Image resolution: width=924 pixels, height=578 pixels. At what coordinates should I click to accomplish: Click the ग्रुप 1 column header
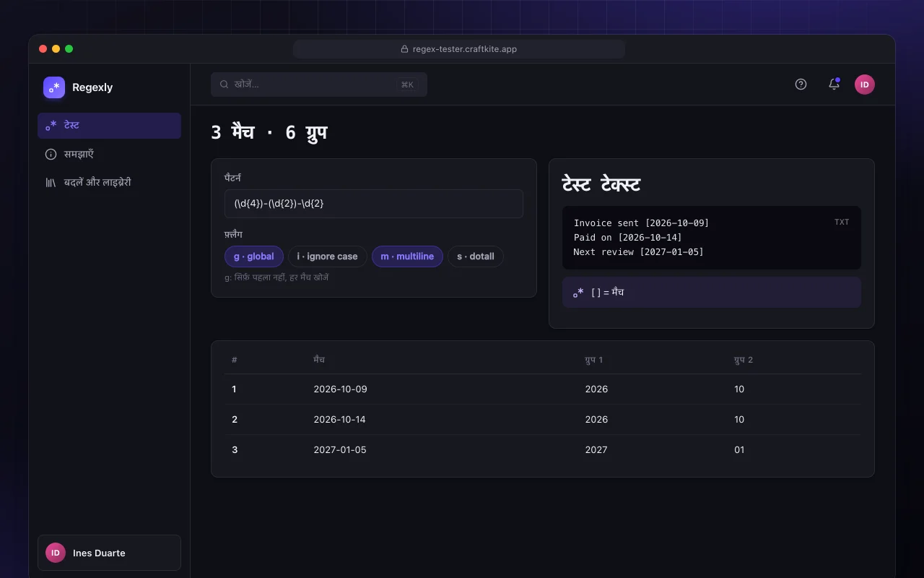coord(593,360)
